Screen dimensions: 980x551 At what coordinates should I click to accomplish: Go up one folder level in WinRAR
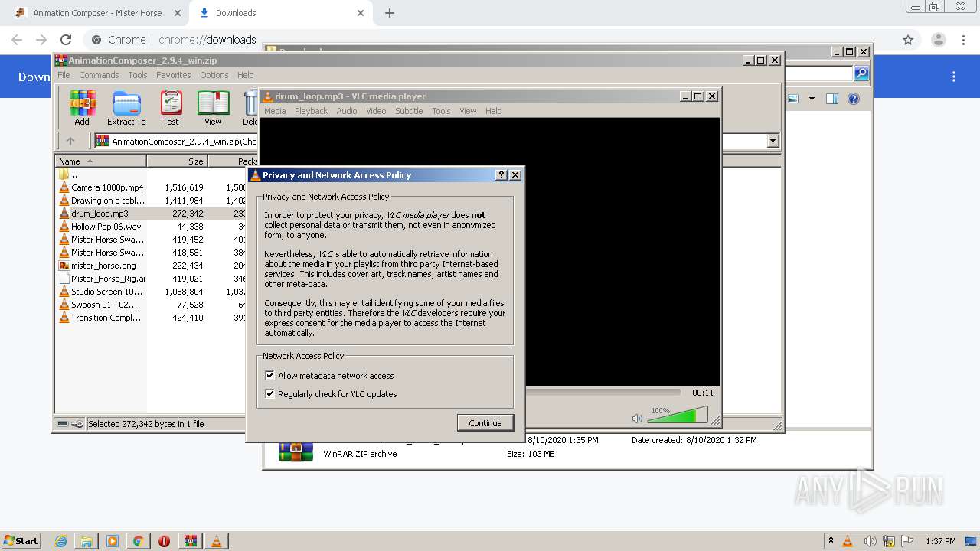(x=70, y=141)
